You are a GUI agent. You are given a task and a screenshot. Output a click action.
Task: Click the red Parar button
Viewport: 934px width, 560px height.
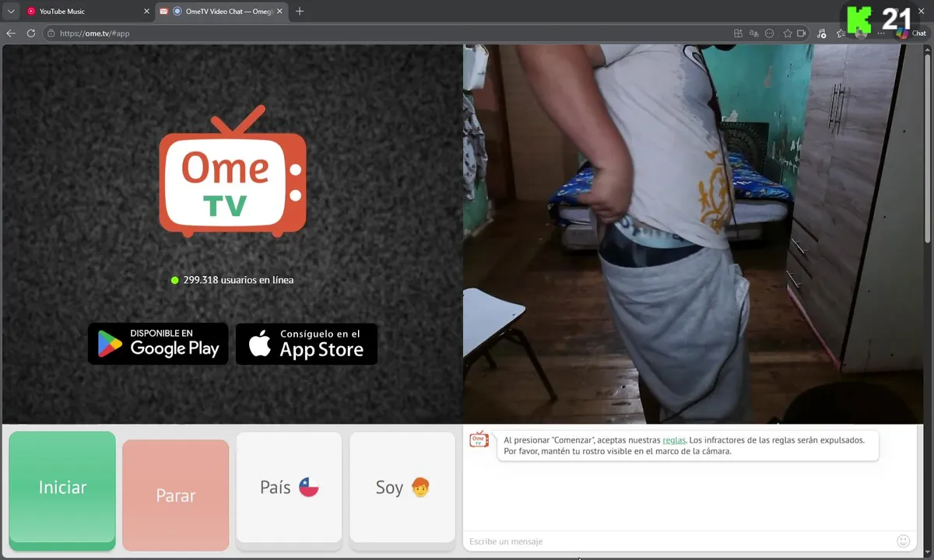[176, 495]
